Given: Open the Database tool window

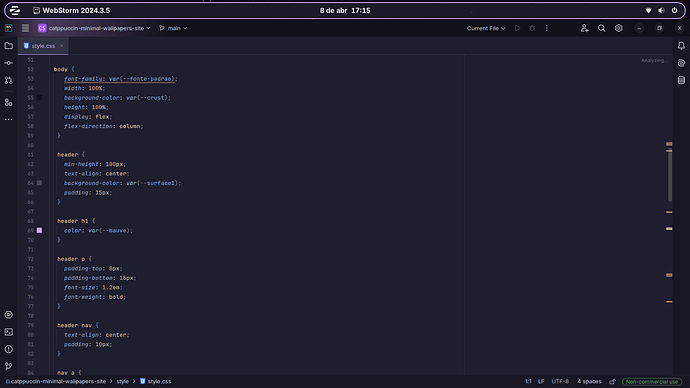Looking at the screenshot, I should coord(681,80).
